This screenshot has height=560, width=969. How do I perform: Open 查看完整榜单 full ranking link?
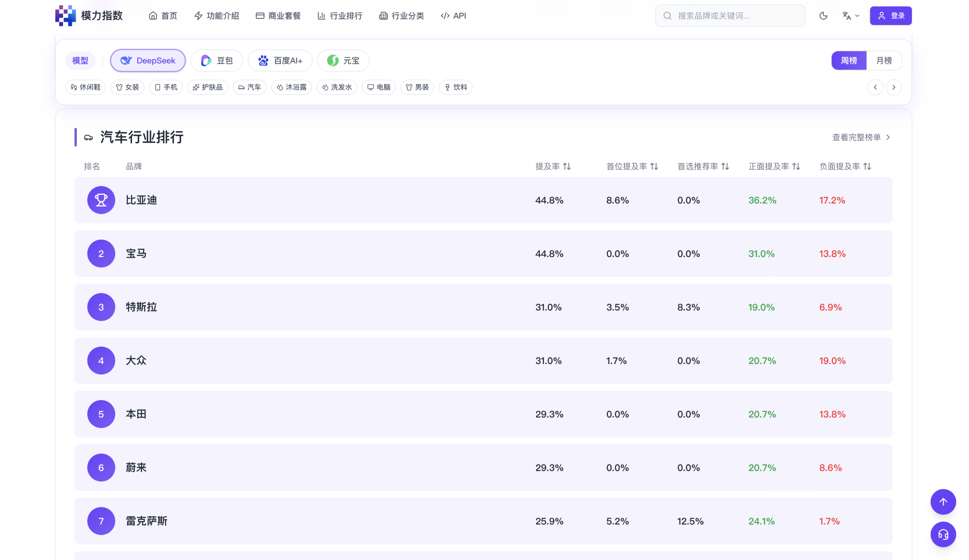862,137
